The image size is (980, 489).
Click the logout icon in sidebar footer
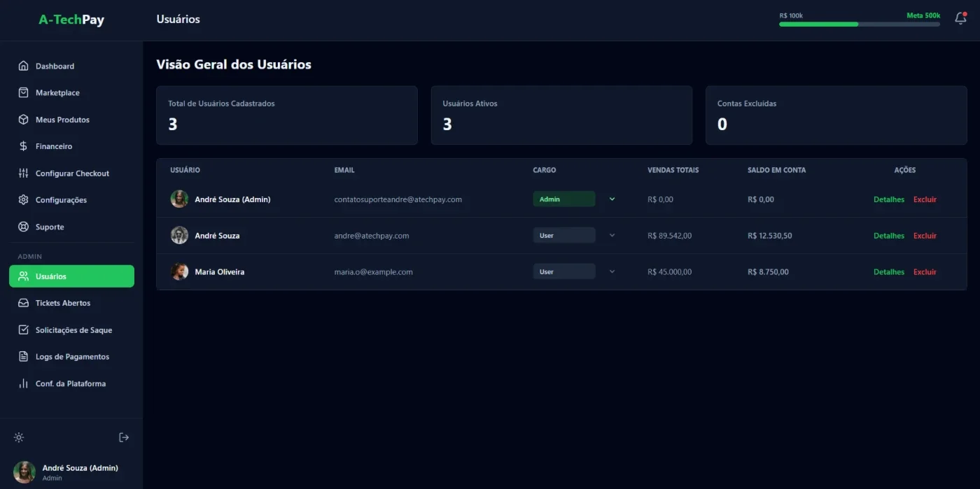(124, 437)
